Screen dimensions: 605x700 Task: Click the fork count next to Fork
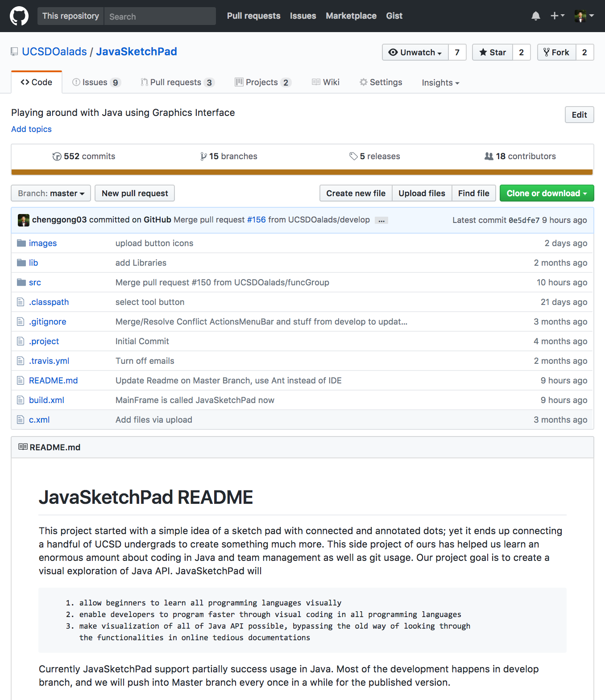(585, 52)
